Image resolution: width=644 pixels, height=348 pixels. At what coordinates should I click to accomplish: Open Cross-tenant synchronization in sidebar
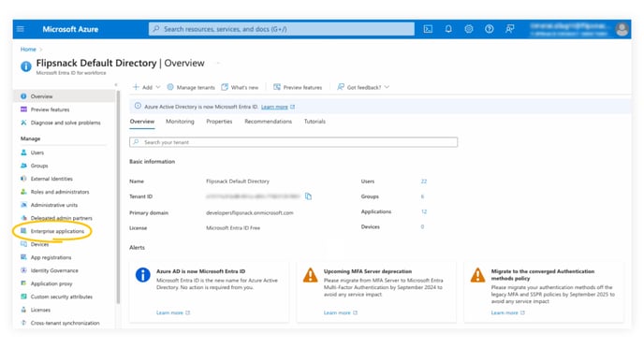[65, 323]
